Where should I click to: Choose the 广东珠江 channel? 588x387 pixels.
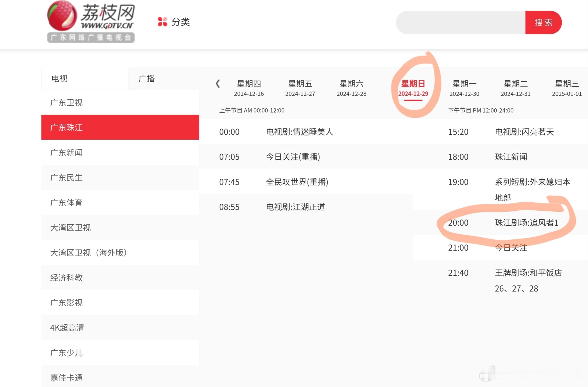120,127
